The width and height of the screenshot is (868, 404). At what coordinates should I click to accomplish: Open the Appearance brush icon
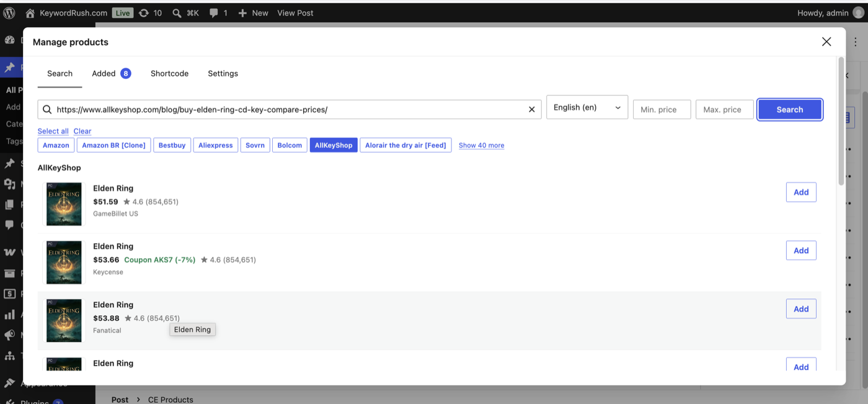(x=9, y=383)
